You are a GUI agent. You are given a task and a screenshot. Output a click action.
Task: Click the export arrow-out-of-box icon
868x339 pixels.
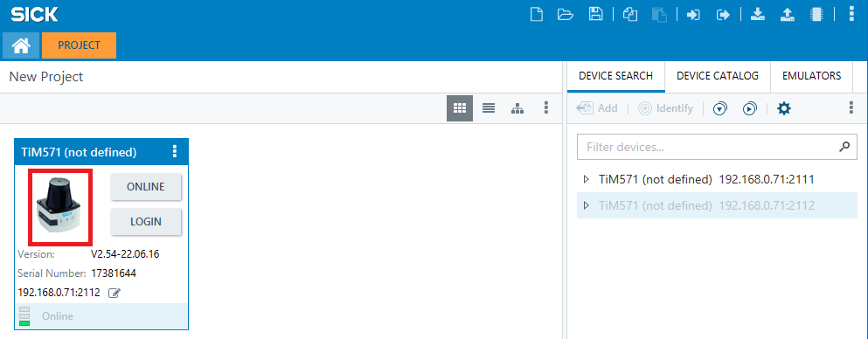click(724, 15)
